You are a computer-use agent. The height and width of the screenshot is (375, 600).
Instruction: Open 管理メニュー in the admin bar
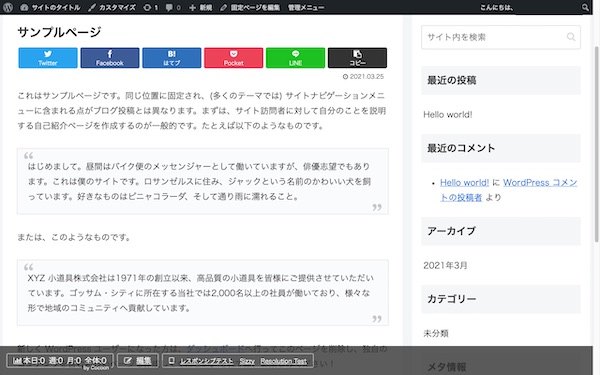pyautogui.click(x=306, y=7)
